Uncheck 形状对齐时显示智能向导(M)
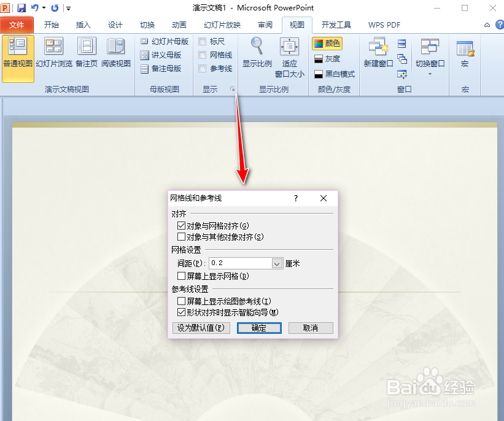The height and width of the screenshot is (421, 504). (x=181, y=312)
